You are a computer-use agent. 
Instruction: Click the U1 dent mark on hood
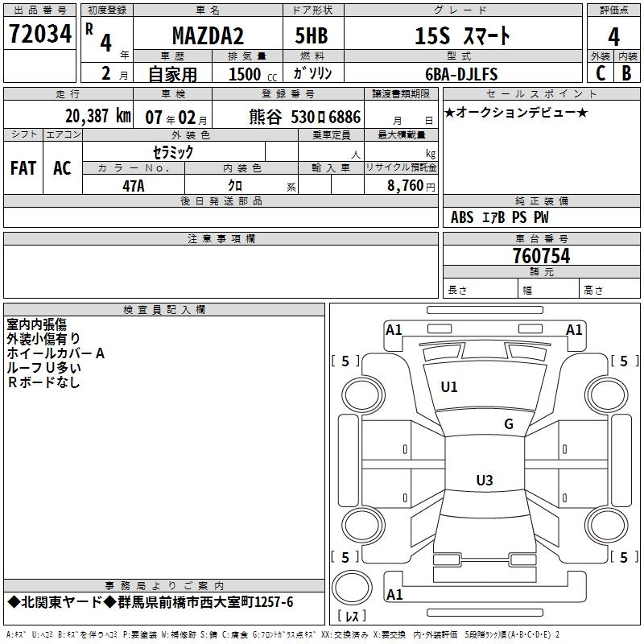(x=449, y=387)
